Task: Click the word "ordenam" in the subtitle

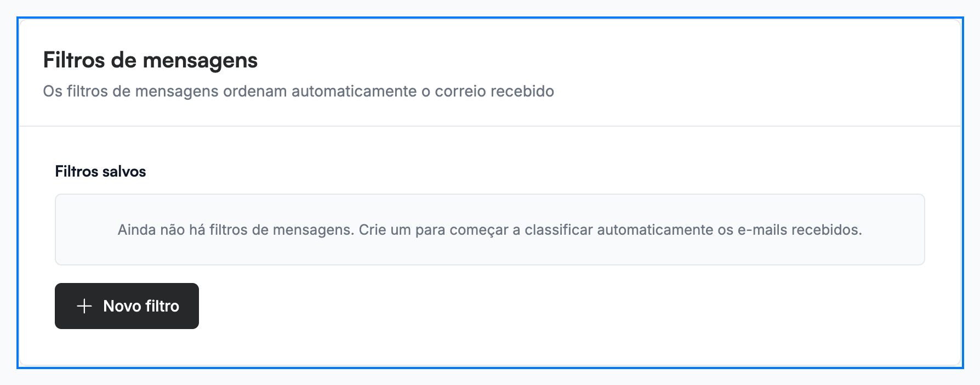Action: [255, 91]
